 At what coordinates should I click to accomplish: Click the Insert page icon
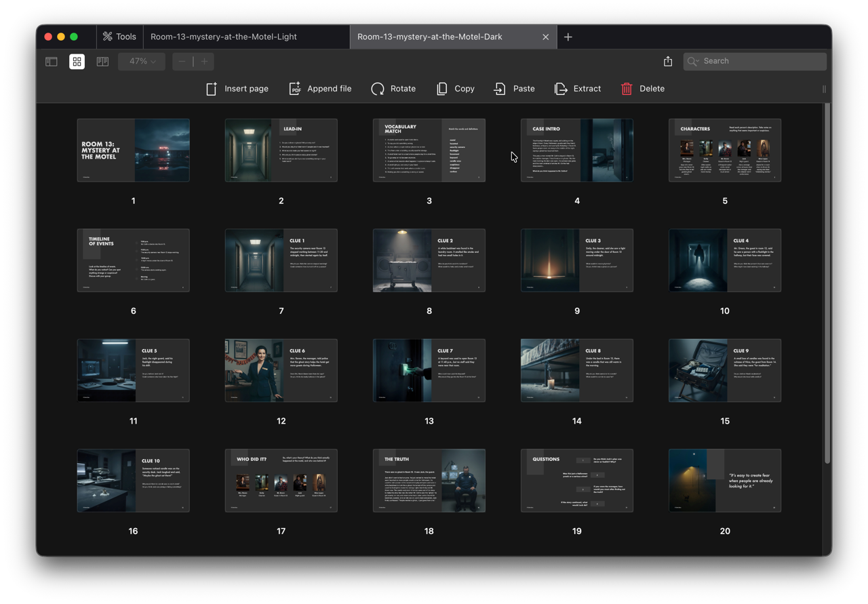(x=212, y=89)
